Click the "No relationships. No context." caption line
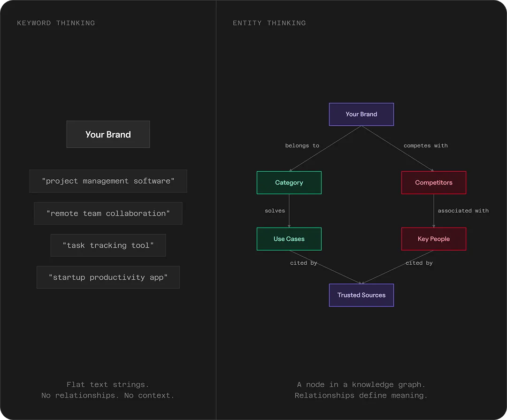Screen dimensions: 507x420 [108, 396]
